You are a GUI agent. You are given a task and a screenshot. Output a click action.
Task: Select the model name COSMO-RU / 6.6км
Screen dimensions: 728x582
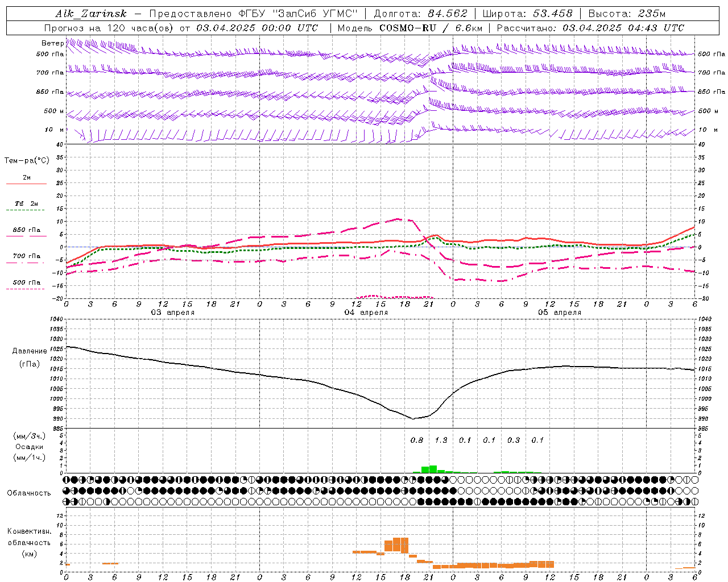click(431, 28)
